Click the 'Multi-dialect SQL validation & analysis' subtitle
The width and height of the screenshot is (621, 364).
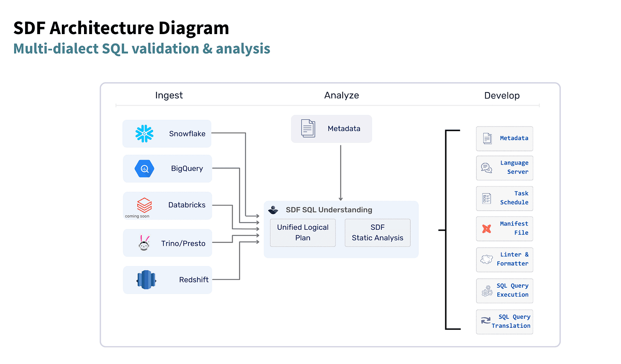click(142, 49)
